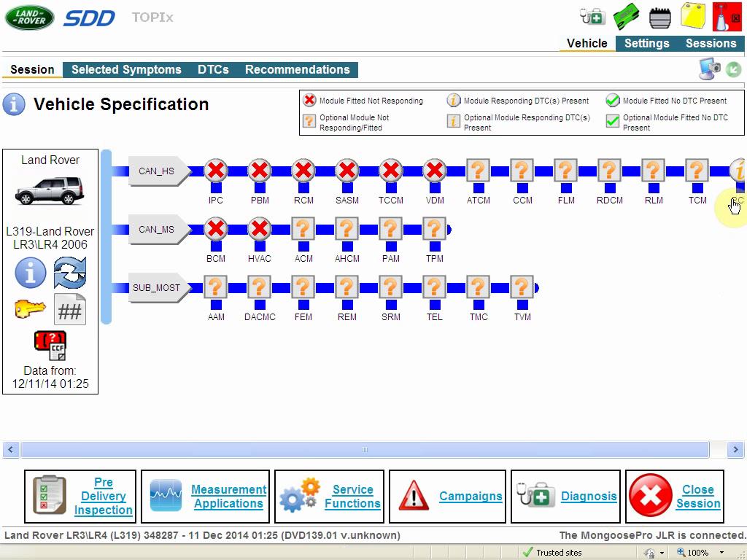The width and height of the screenshot is (747, 560).
Task: Open the CCF car configuration file icon
Action: pyautogui.click(x=50, y=346)
